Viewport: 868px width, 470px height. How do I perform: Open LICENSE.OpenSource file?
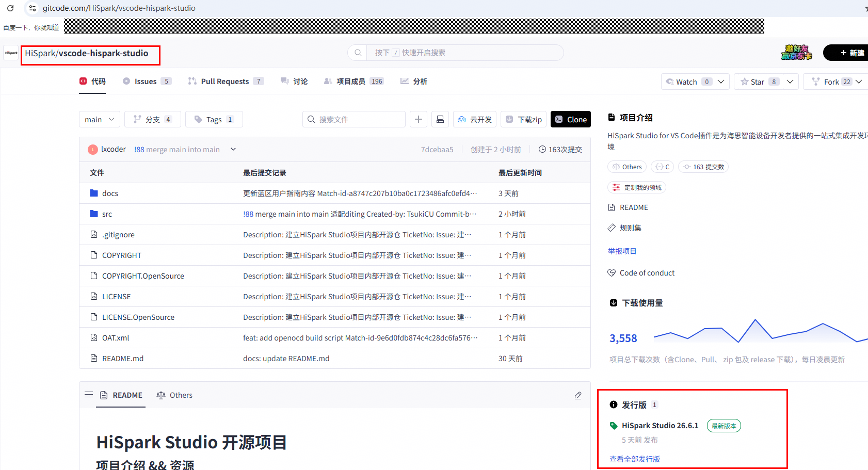pyautogui.click(x=138, y=317)
